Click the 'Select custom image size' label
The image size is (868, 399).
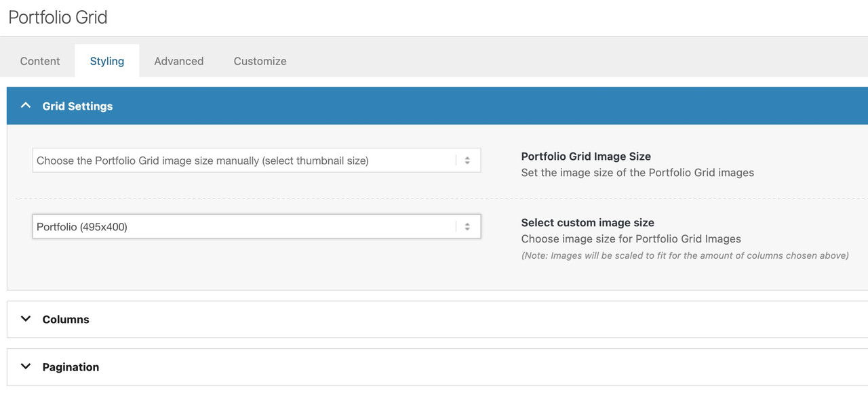tap(587, 223)
